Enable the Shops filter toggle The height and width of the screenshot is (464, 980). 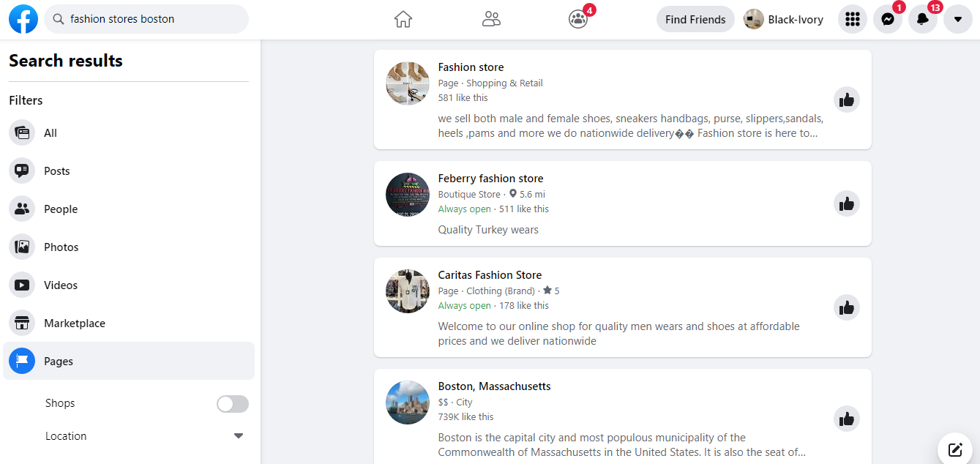coord(232,403)
